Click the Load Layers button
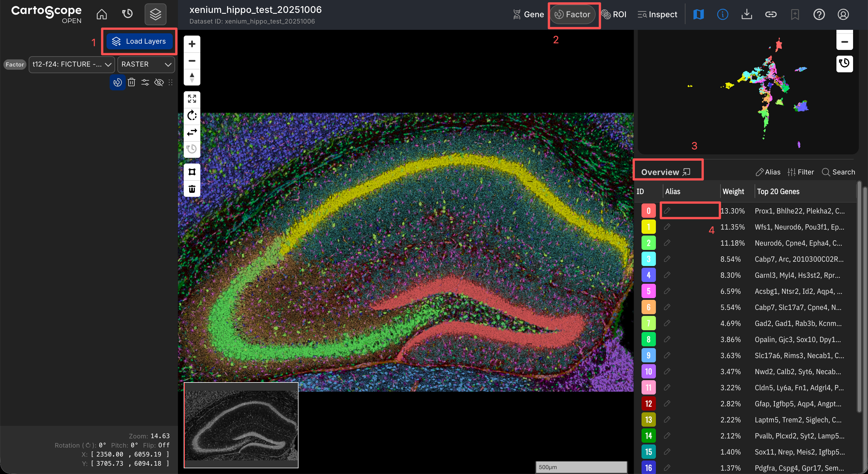Viewport: 868px width, 474px height. pos(139,41)
